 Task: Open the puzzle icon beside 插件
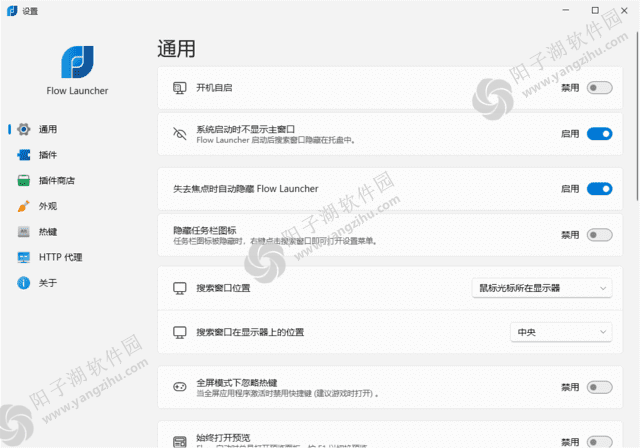[24, 155]
